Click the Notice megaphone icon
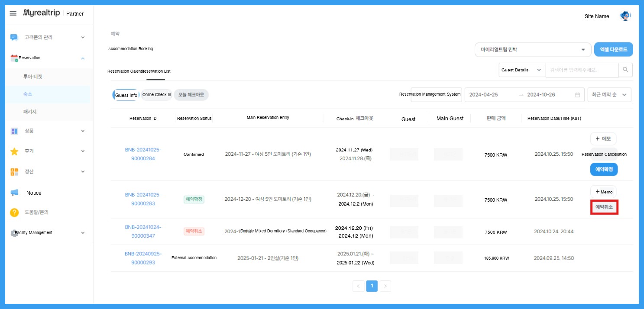Image resolution: width=644 pixels, height=309 pixels. [14, 193]
